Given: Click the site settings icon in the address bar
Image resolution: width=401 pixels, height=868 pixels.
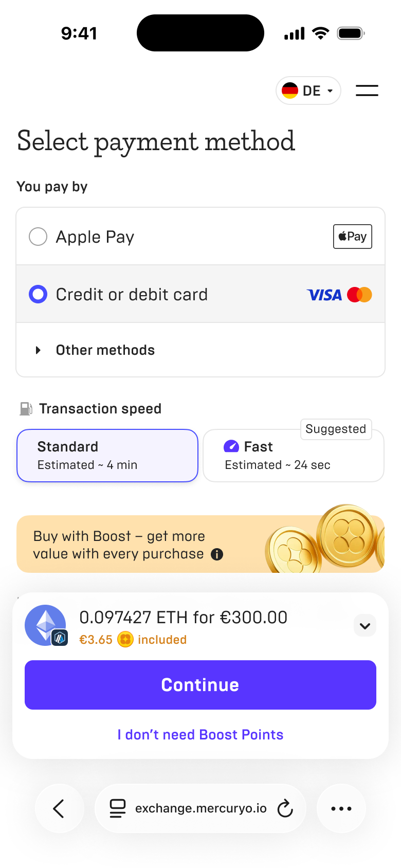Looking at the screenshot, I should [x=118, y=808].
